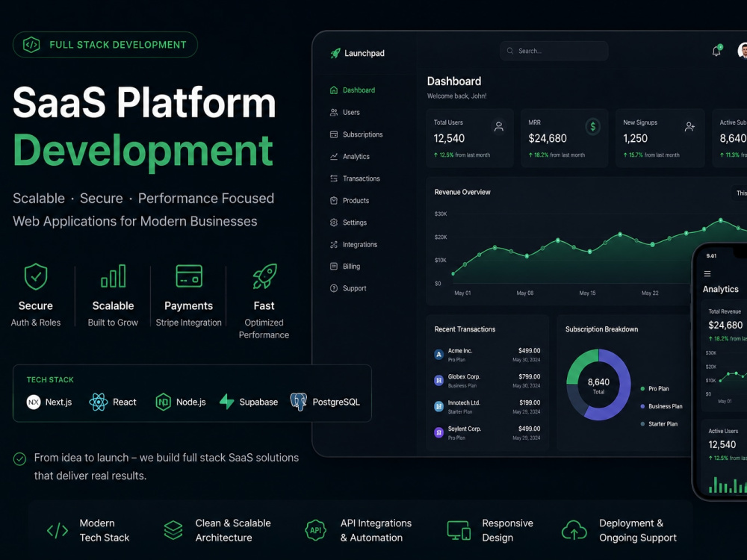
Task: Click the Supabase bolt logo
Action: click(226, 402)
